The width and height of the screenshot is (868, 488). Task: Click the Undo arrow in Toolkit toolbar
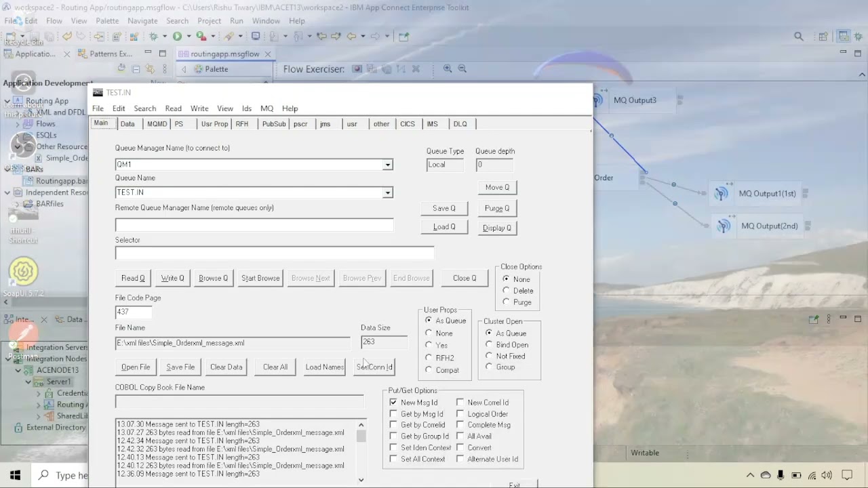(66, 37)
